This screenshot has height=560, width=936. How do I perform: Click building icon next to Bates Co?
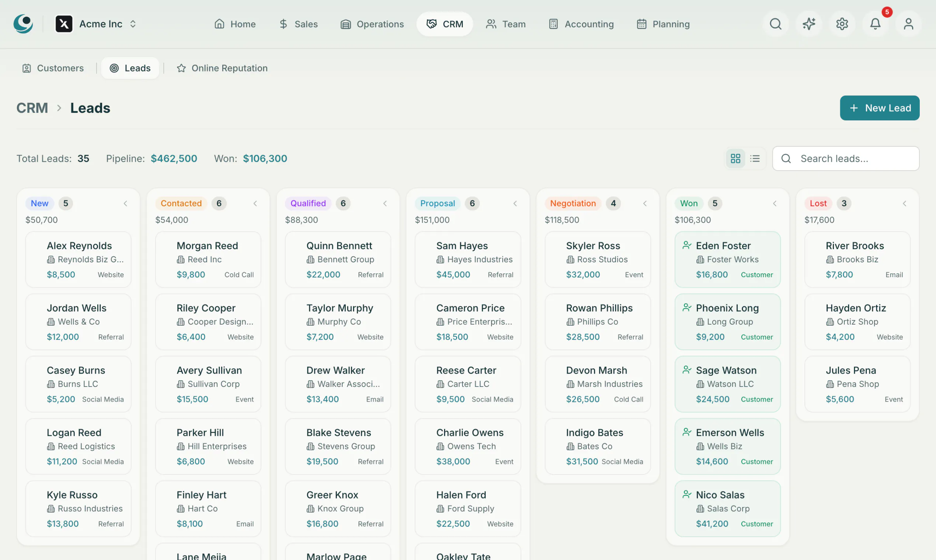pos(570,447)
